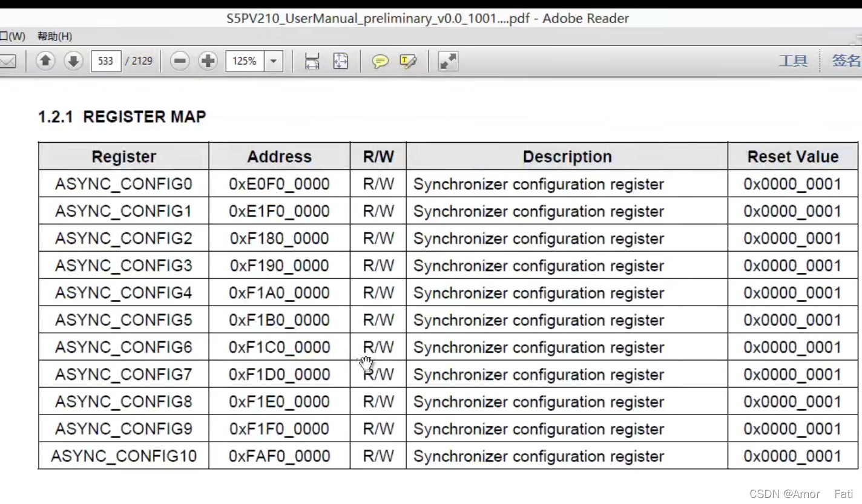Select the ASYNC_CONFIG7 register name
Screen dimensions: 862x504
pos(123,375)
